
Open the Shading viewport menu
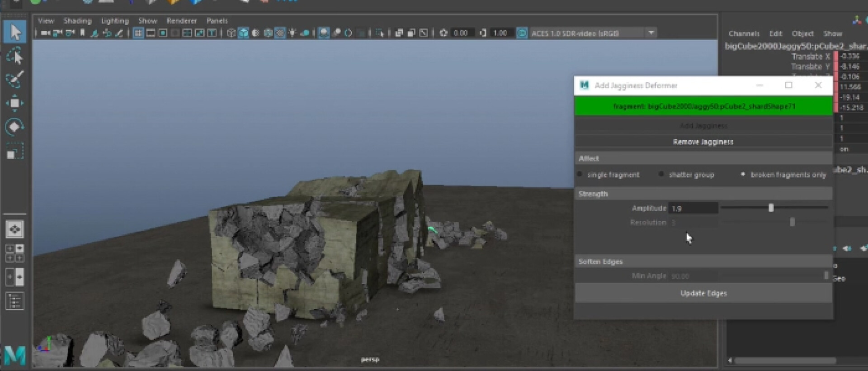click(77, 21)
